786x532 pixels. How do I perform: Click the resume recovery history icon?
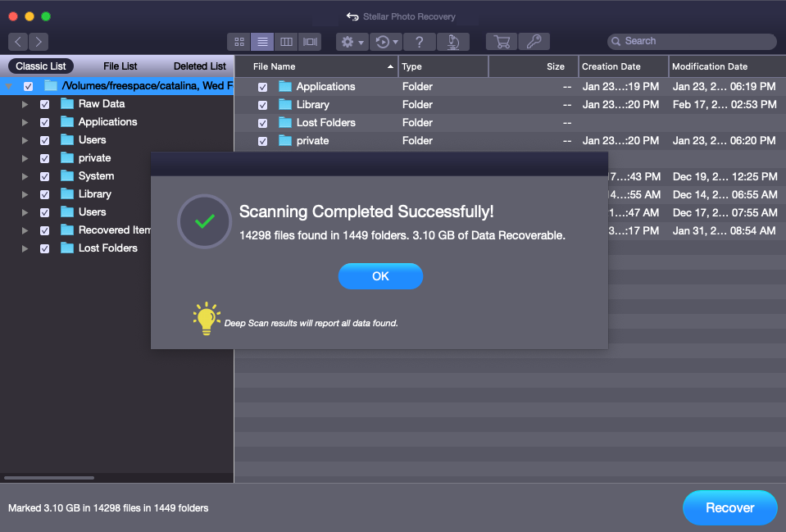pyautogui.click(x=387, y=42)
